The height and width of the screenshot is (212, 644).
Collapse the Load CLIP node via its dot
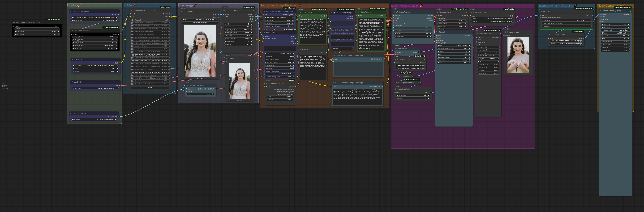coord(72,59)
